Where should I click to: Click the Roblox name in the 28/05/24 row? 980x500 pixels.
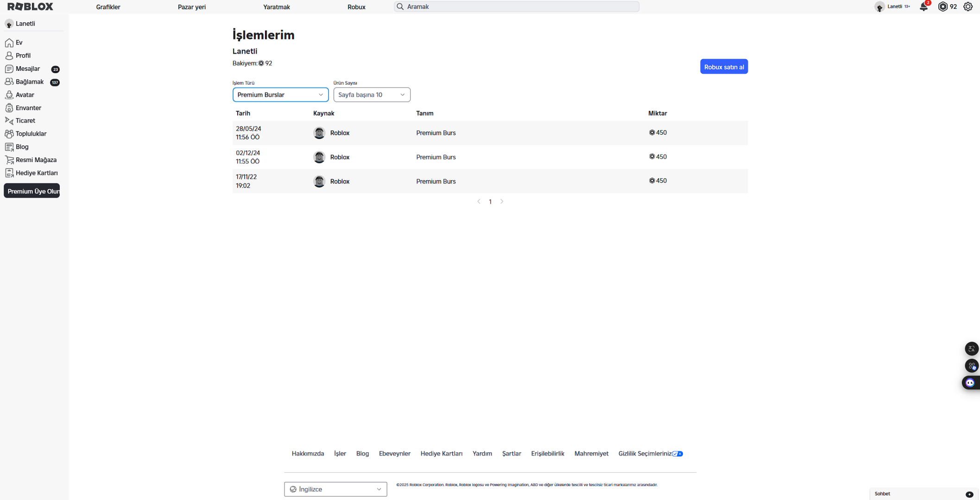pos(340,133)
